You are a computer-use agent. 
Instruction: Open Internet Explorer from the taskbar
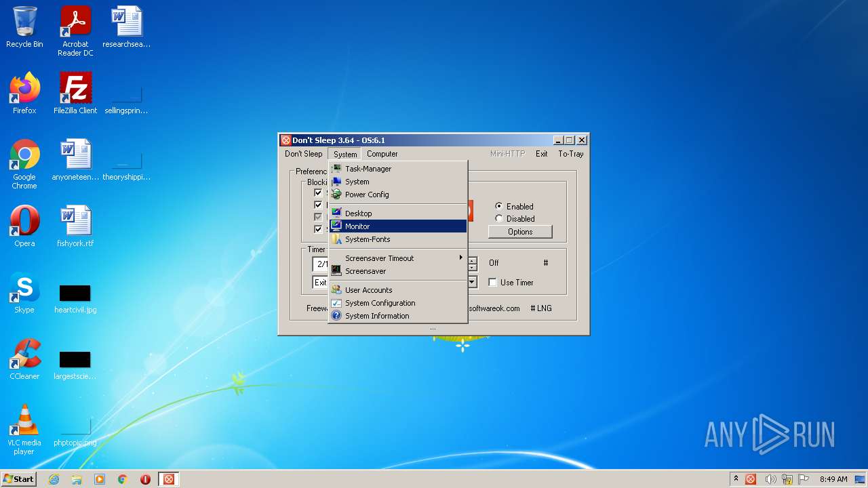point(54,479)
